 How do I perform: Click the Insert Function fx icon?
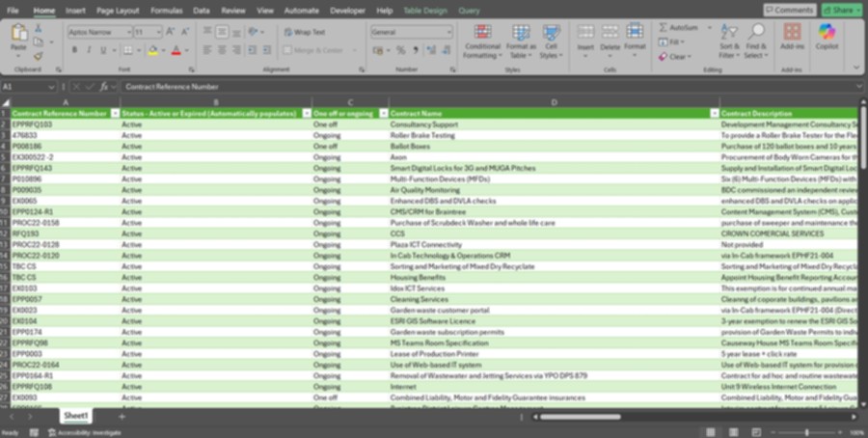pos(103,87)
